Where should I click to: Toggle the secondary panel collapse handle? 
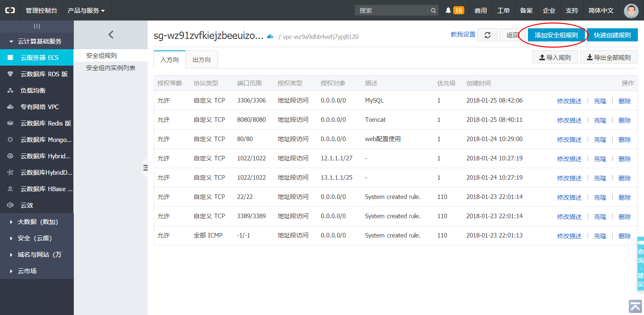pos(145,168)
